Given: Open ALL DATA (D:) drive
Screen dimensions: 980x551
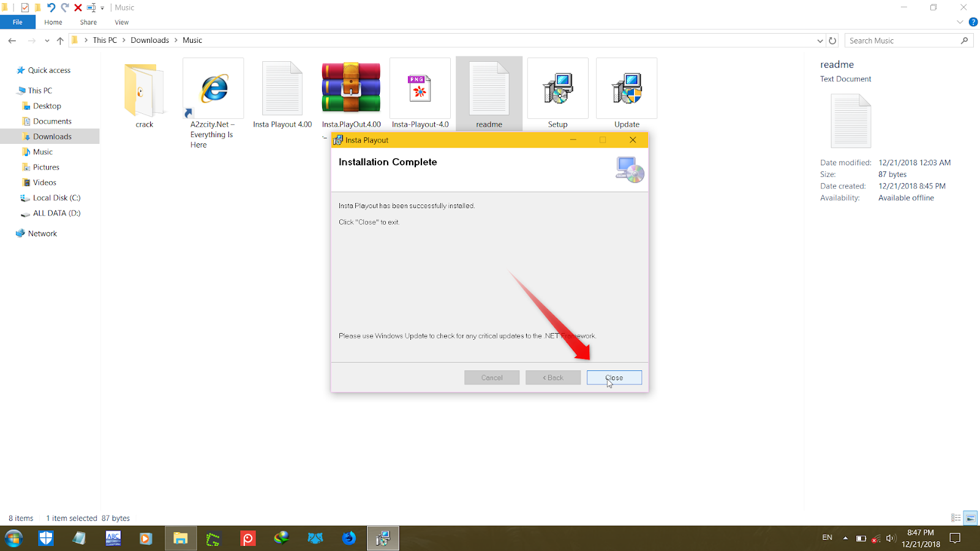Looking at the screenshot, I should [x=56, y=213].
